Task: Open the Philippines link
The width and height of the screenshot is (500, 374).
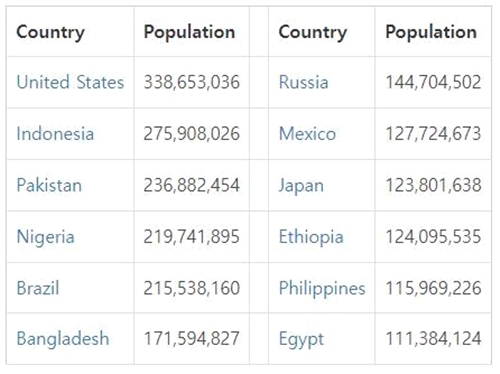Action: (x=322, y=288)
